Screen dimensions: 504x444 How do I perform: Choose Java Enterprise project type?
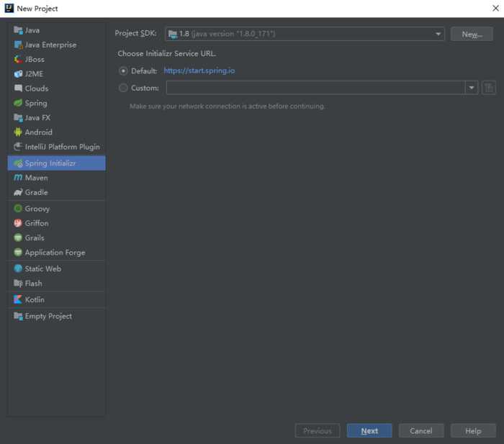(56, 45)
